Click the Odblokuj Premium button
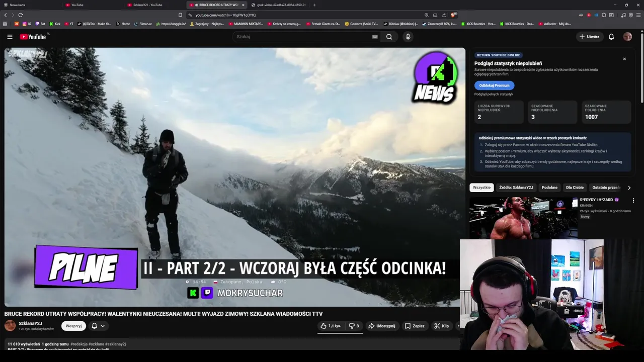 pos(494,85)
